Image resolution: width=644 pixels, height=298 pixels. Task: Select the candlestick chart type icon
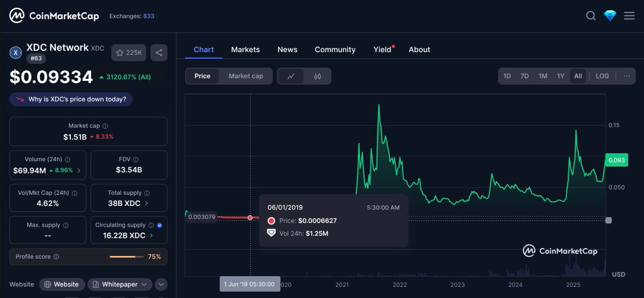tap(317, 76)
